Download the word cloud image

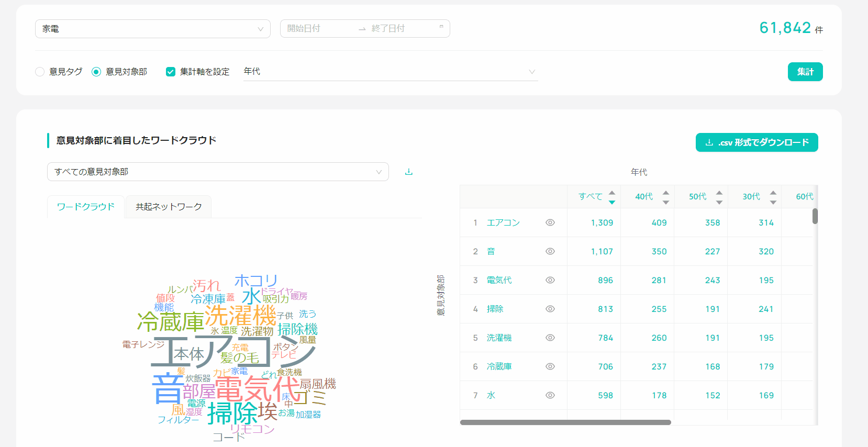point(409,172)
